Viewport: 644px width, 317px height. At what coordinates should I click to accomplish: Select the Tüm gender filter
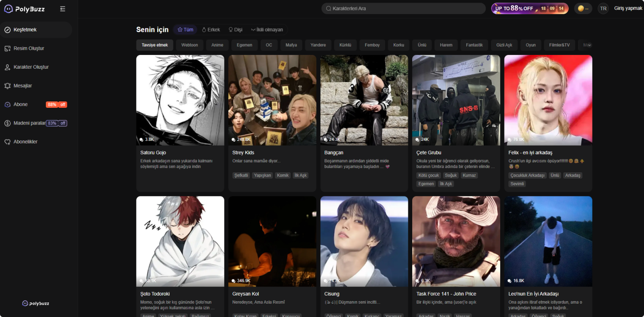185,30
